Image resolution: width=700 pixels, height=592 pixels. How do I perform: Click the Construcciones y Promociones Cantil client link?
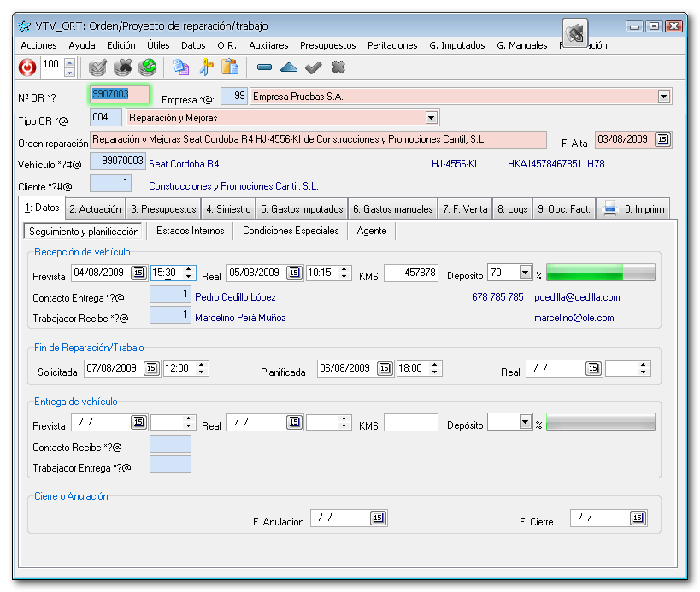(x=233, y=186)
